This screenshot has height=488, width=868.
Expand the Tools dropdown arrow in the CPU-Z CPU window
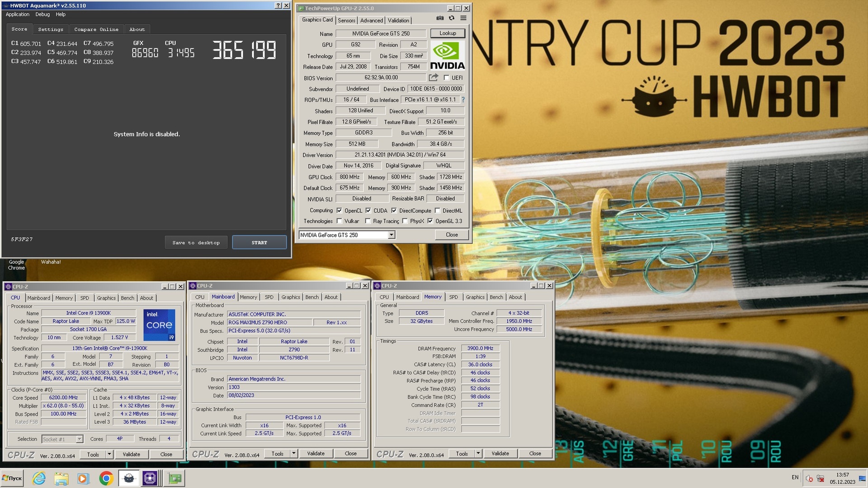(109, 455)
